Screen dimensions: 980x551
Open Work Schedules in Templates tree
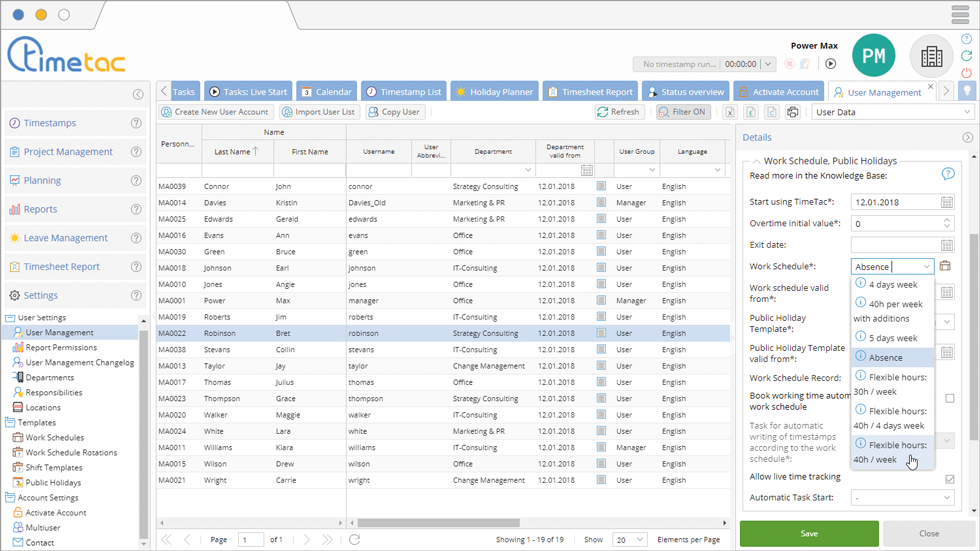click(54, 438)
